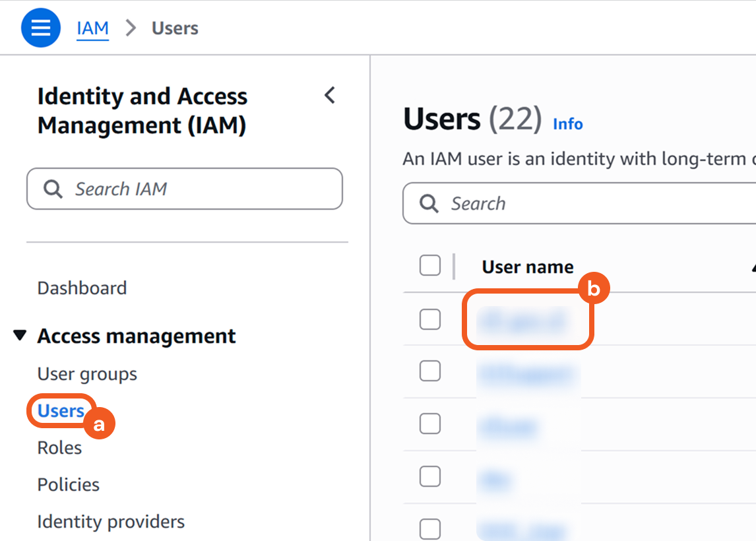Check the first user row checkbox
Image resolution: width=756 pixels, height=541 pixels.
pos(430,320)
